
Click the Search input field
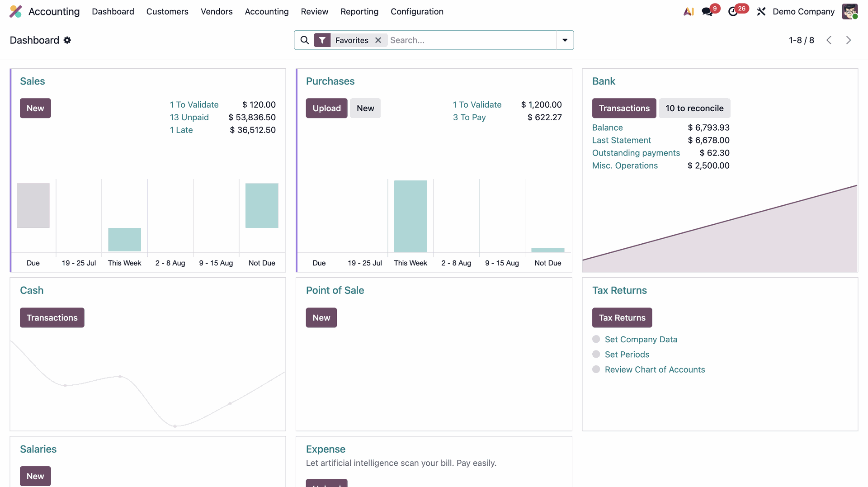(472, 40)
